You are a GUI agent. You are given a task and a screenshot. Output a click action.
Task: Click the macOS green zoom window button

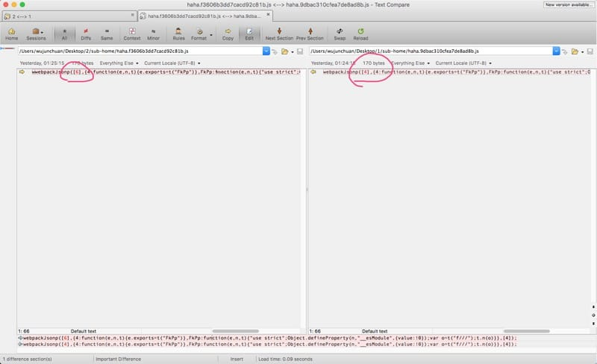pos(22,4)
